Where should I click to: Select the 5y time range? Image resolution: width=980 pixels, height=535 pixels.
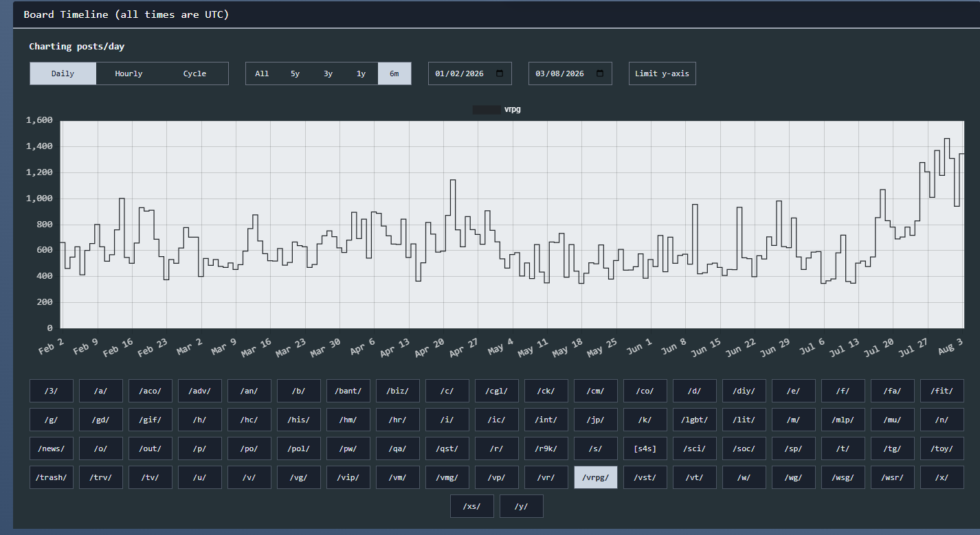coord(296,73)
